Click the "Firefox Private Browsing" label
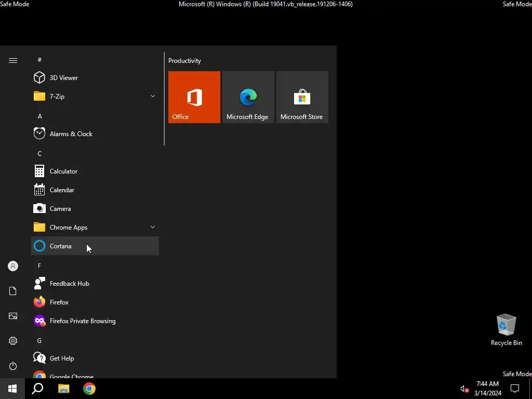532x399 pixels. point(83,321)
